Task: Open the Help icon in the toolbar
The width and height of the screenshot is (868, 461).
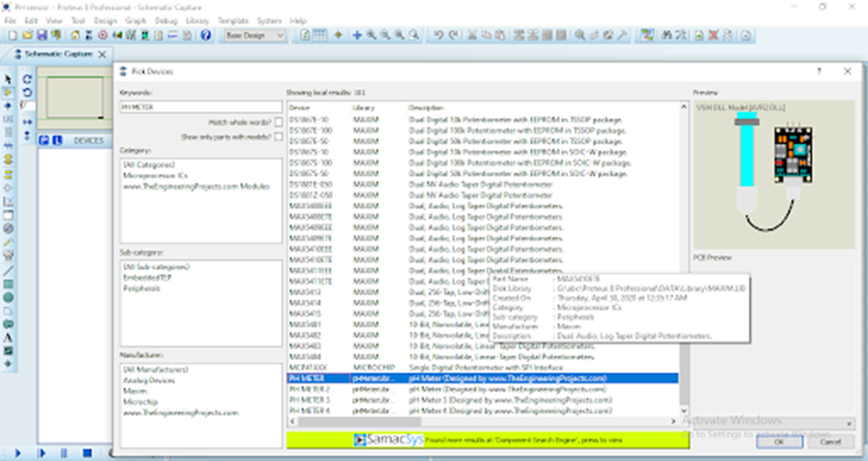Action: (205, 36)
